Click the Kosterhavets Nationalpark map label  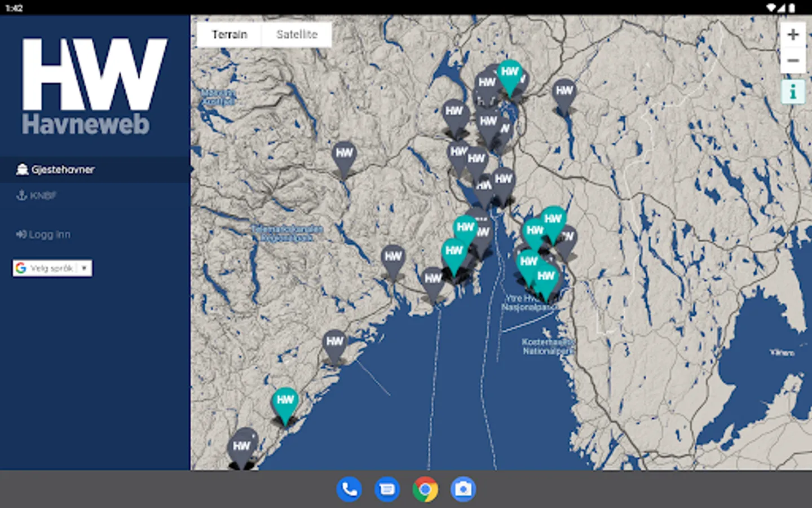pos(547,347)
